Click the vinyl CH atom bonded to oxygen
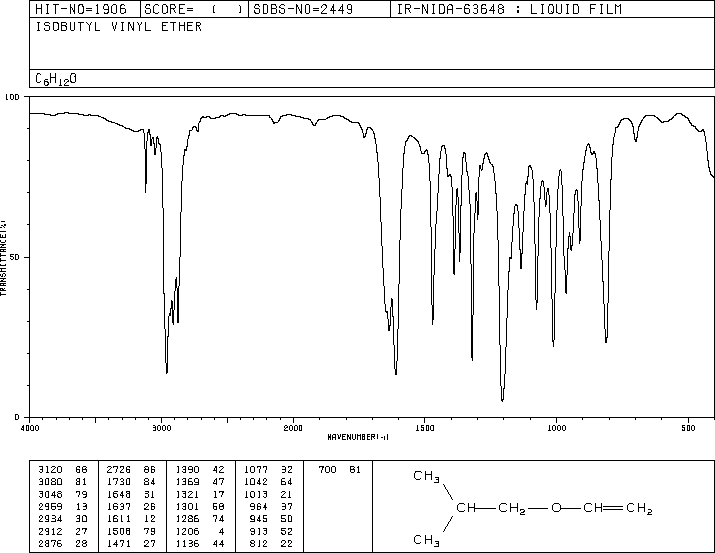 tap(593, 508)
